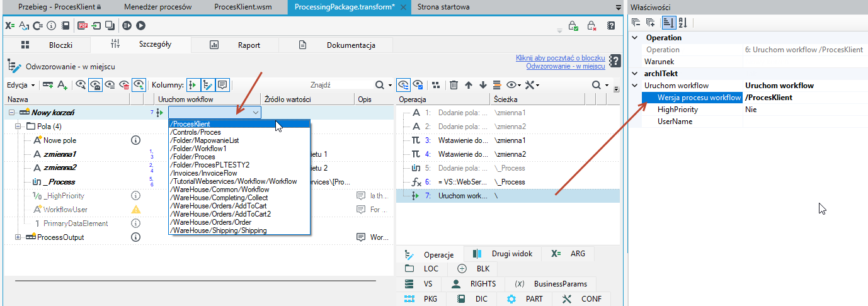Viewport: 868px width, 306px height.
Task: Click the add root node icon
Action: (x=48, y=84)
